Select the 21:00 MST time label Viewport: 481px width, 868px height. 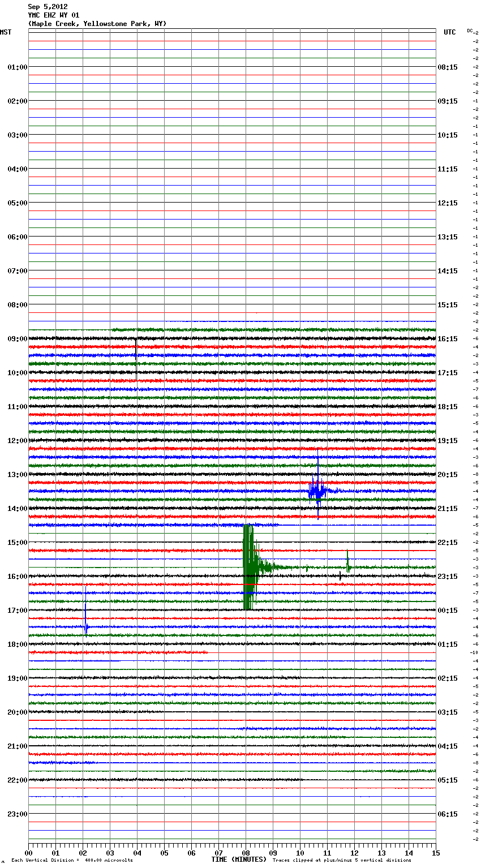click(x=17, y=746)
